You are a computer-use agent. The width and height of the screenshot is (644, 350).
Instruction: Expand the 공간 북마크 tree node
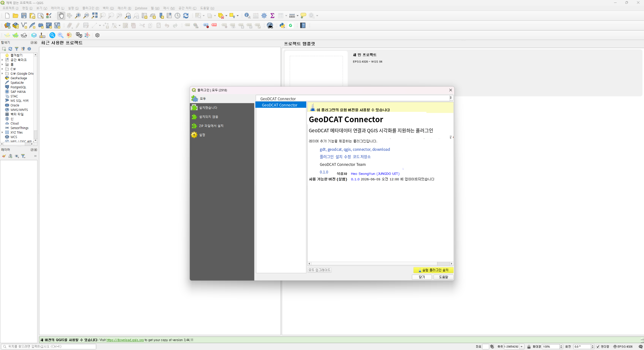tap(2, 60)
